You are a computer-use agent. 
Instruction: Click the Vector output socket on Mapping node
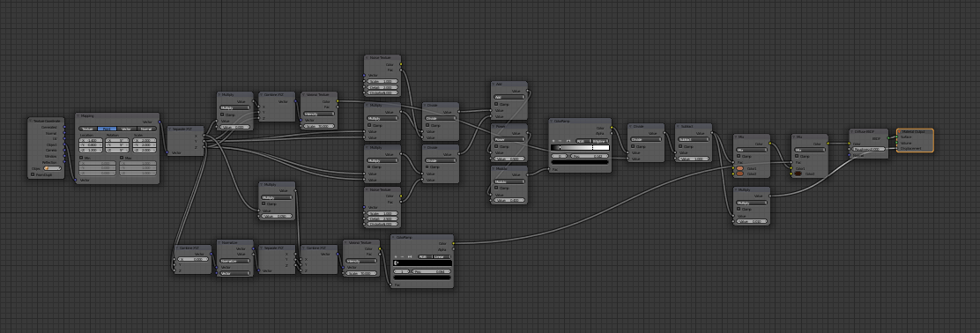pos(160,122)
